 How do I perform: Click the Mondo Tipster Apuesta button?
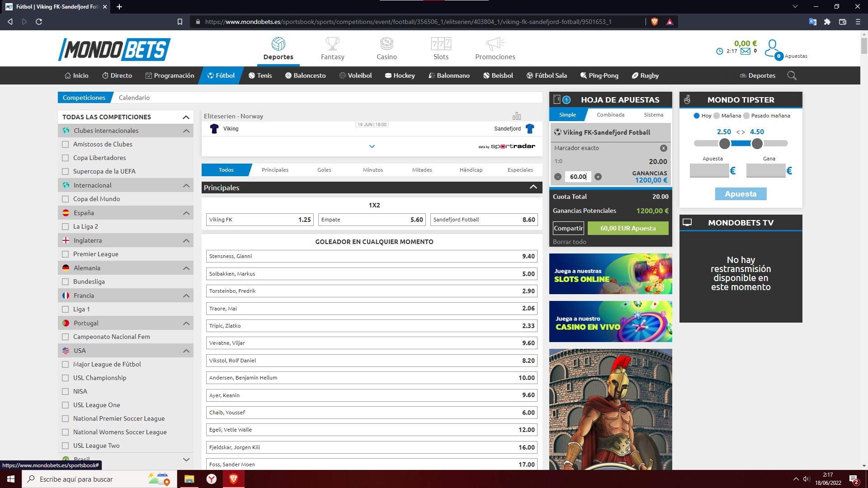point(741,194)
